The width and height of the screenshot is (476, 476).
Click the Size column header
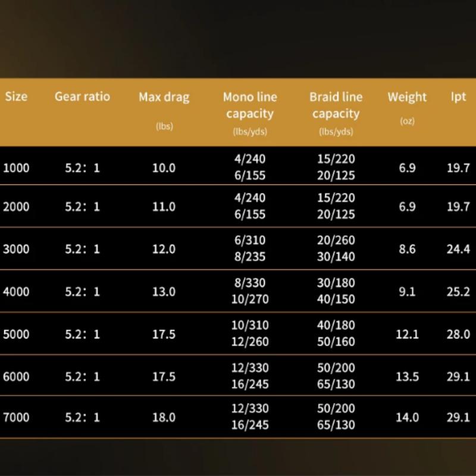16,96
